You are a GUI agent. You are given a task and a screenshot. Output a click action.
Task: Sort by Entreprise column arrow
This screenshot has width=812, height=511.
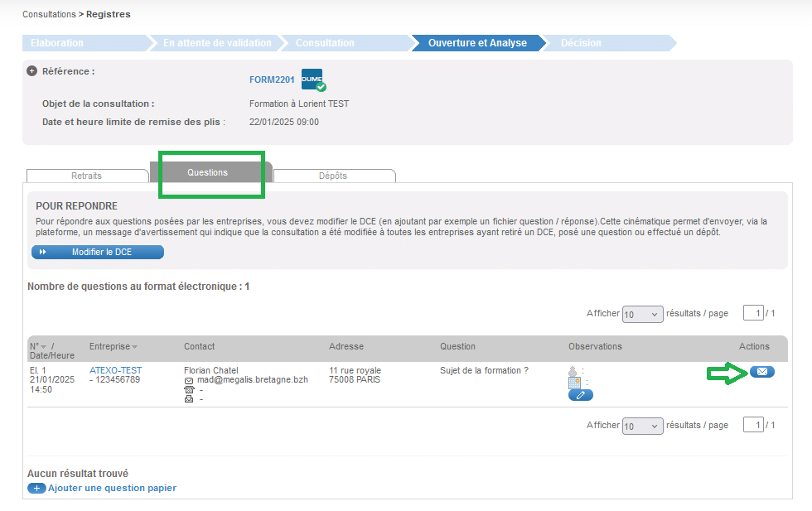pyautogui.click(x=134, y=347)
